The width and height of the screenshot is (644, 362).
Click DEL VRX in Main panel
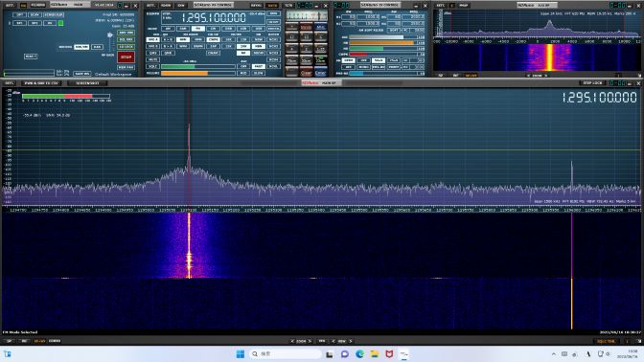tap(126, 39)
